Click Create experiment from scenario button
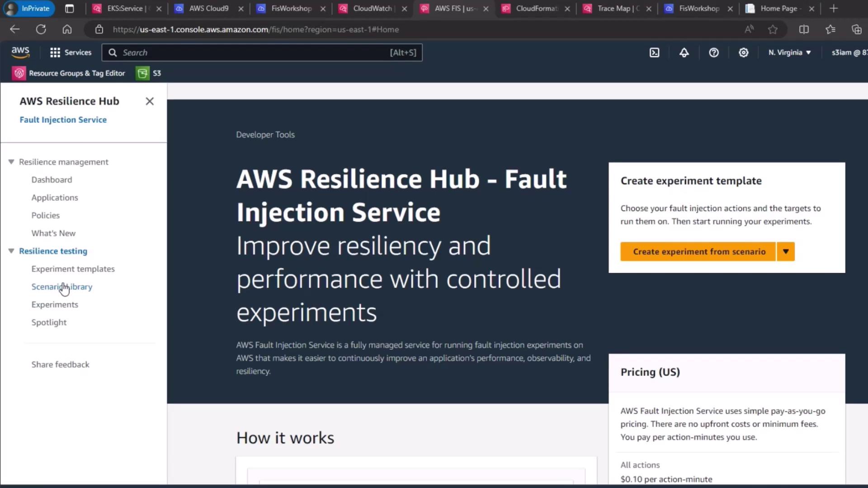This screenshot has height=488, width=868. (x=698, y=252)
